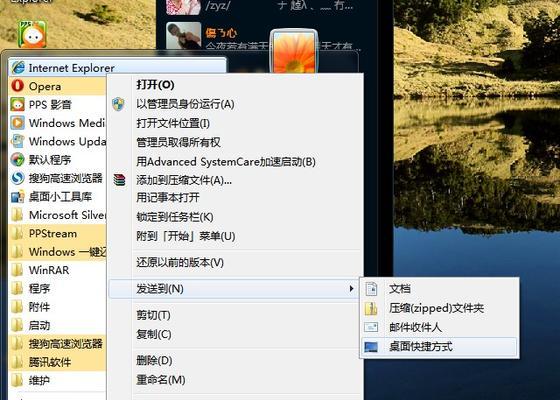Click the 傷了心 contact name

coord(221,33)
